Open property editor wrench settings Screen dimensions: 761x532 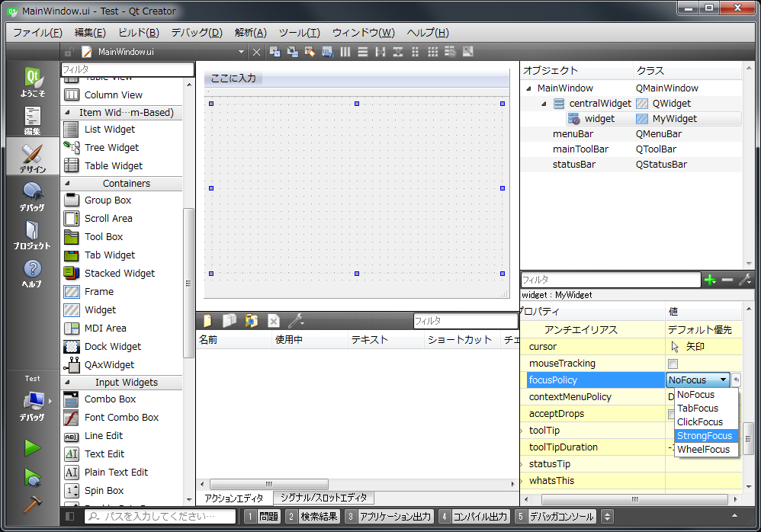coord(745,280)
